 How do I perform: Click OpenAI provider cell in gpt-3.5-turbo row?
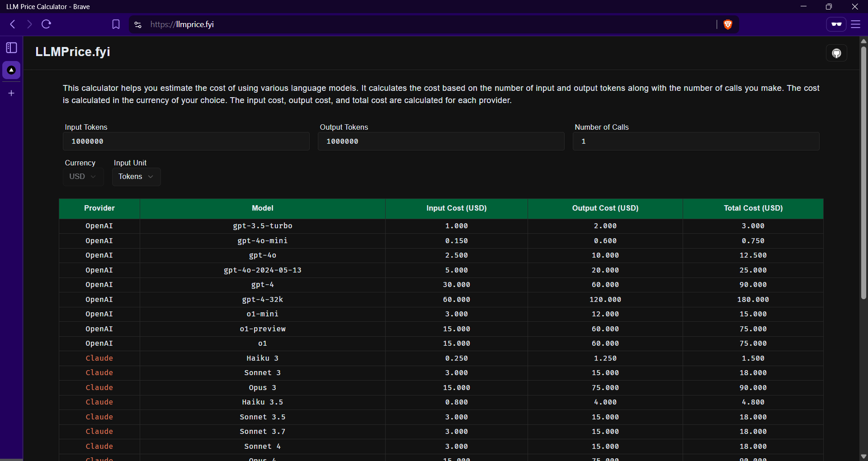(99, 226)
